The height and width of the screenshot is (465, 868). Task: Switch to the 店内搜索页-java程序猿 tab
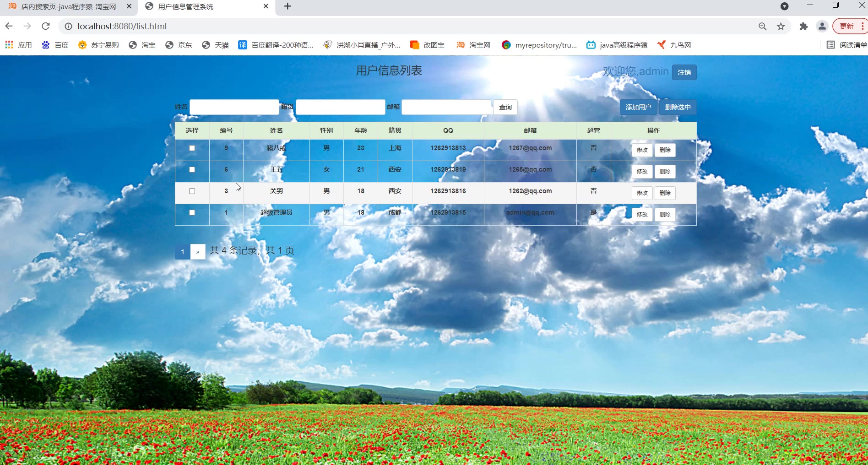click(69, 6)
